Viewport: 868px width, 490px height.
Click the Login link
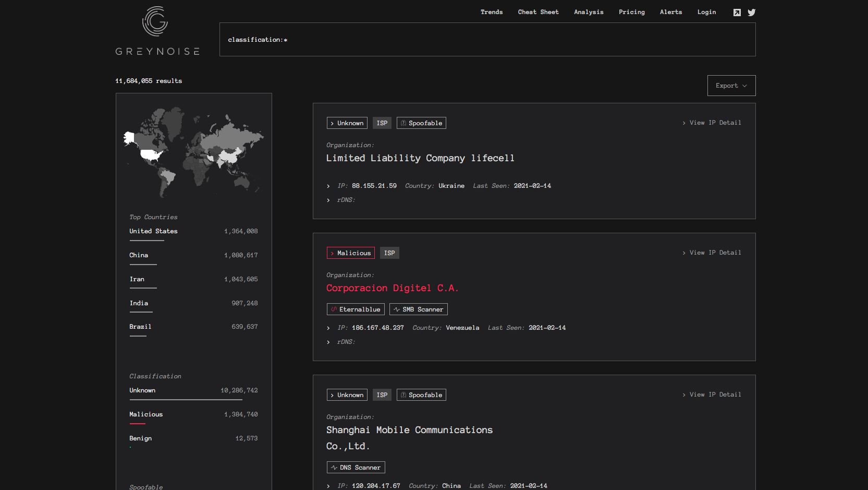(x=706, y=12)
